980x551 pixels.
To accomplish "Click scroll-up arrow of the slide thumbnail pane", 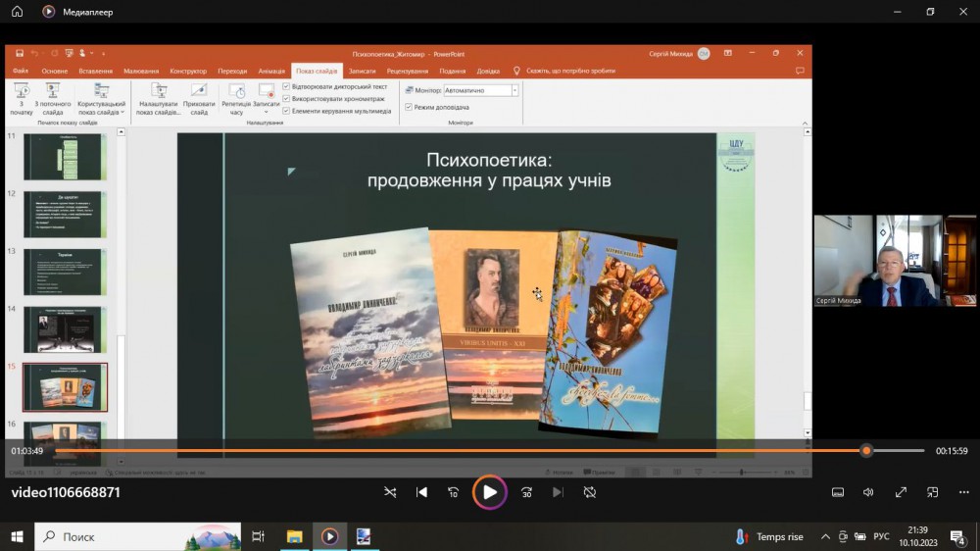I will point(122,132).
